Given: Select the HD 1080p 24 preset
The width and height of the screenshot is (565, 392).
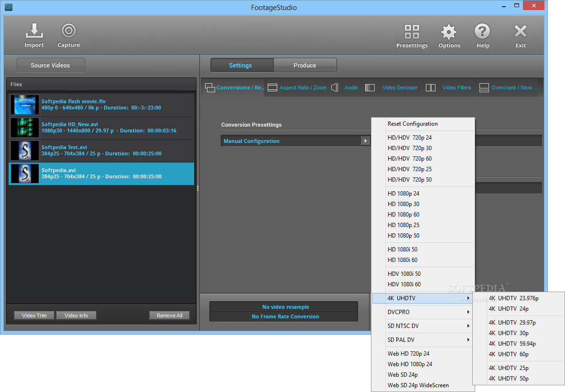Looking at the screenshot, I should (x=423, y=194).
